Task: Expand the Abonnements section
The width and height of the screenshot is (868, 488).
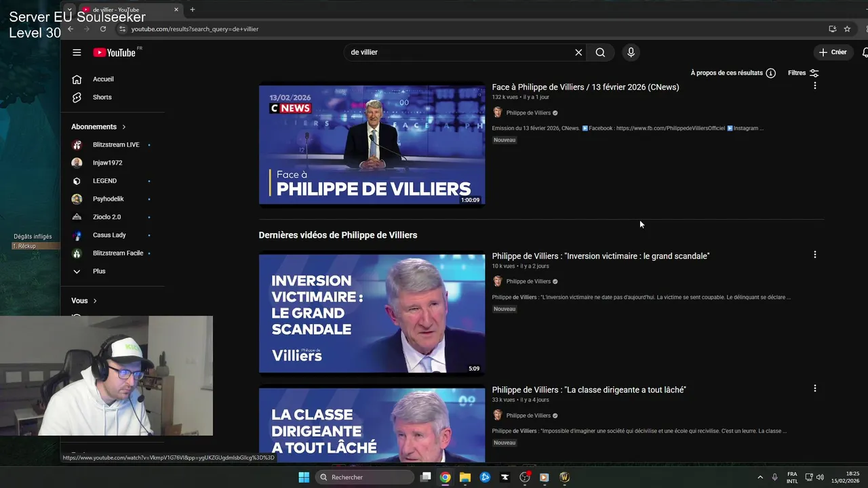Action: [99, 127]
